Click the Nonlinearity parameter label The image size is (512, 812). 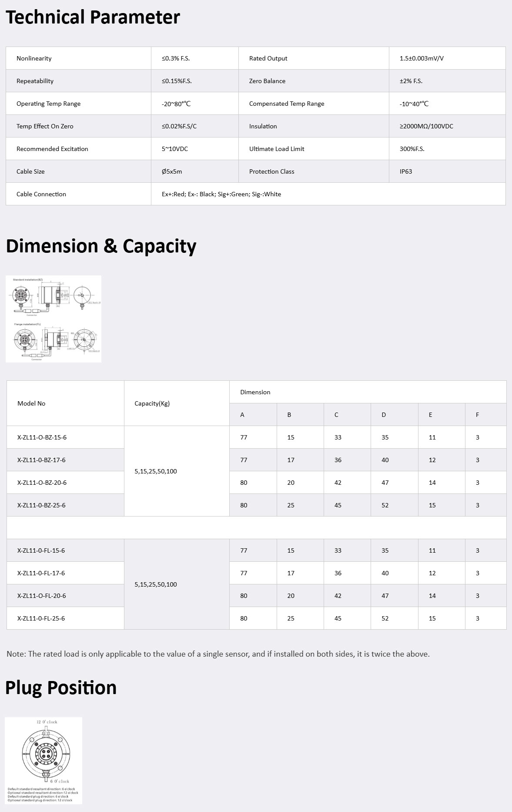34,58
